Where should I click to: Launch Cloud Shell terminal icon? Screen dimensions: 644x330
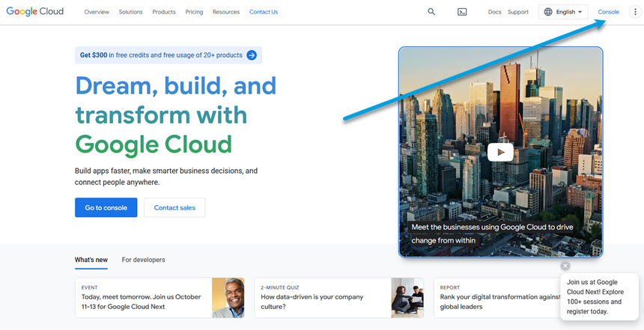tap(463, 12)
